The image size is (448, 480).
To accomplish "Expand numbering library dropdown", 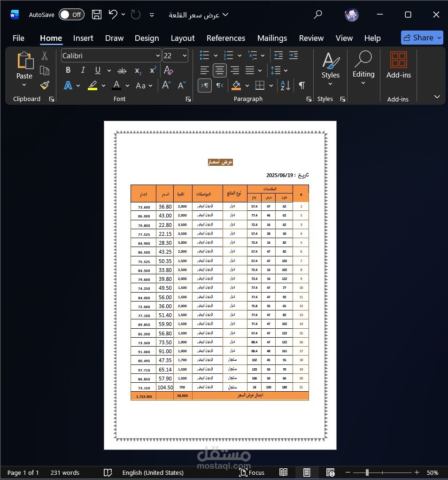I will click(239, 56).
